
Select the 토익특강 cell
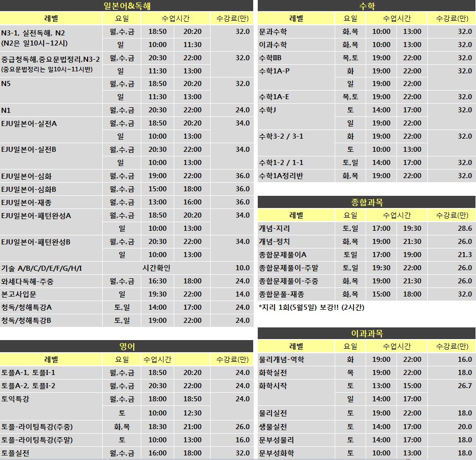click(x=51, y=406)
